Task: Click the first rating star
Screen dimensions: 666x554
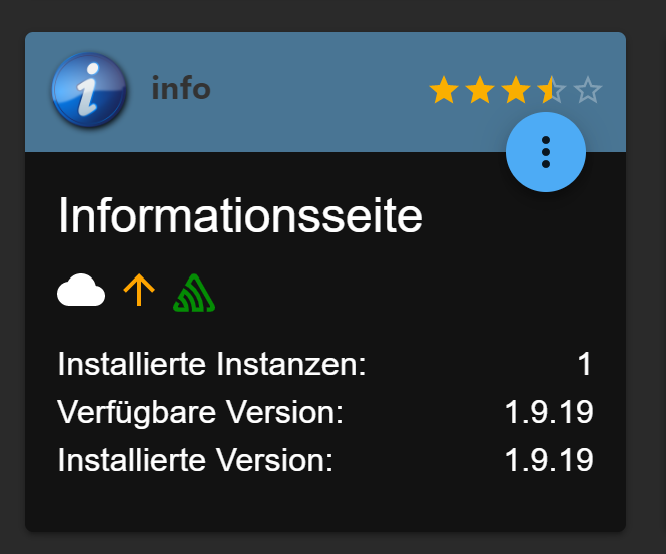Action: pyautogui.click(x=443, y=92)
